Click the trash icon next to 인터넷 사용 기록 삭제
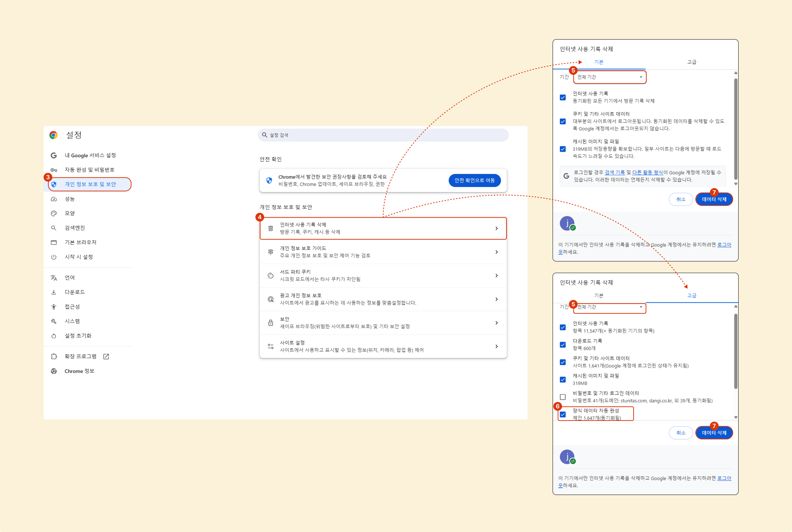792x532 pixels. pyautogui.click(x=270, y=228)
